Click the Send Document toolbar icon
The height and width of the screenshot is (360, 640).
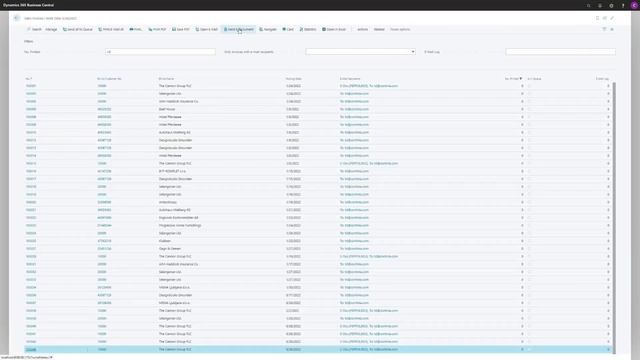225,29
